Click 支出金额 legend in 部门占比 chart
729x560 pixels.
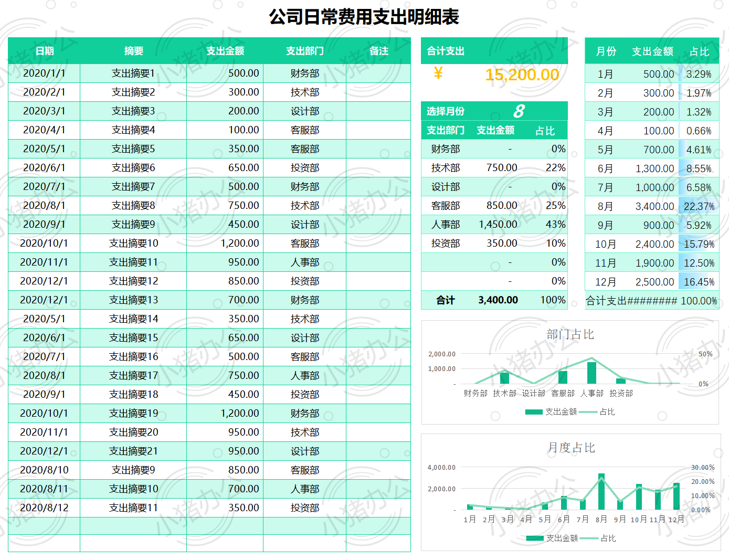point(551,411)
